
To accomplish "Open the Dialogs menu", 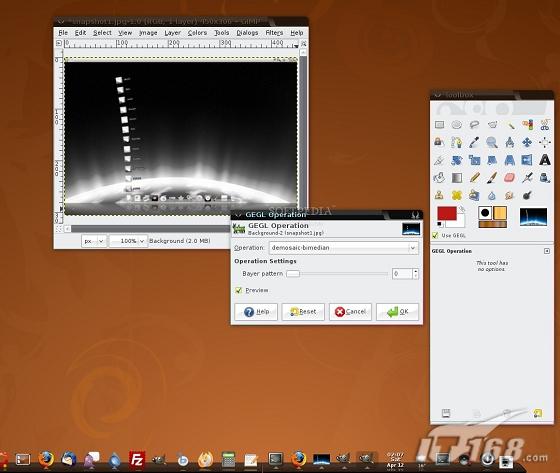I will tap(247, 33).
